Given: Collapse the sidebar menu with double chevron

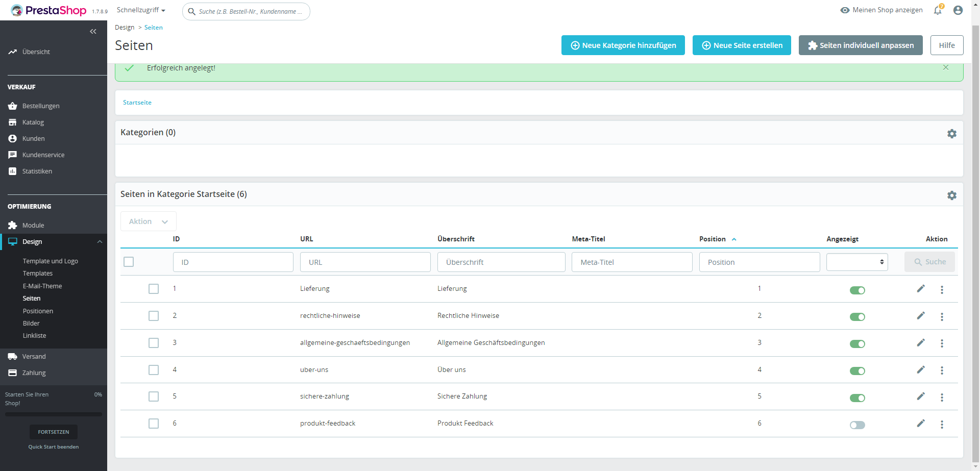Looking at the screenshot, I should [x=93, y=32].
